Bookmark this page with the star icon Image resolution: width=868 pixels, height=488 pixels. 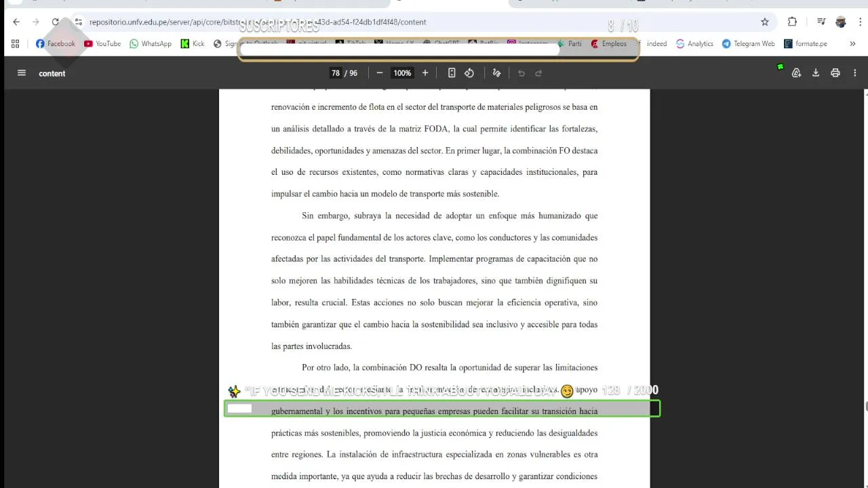click(x=765, y=22)
